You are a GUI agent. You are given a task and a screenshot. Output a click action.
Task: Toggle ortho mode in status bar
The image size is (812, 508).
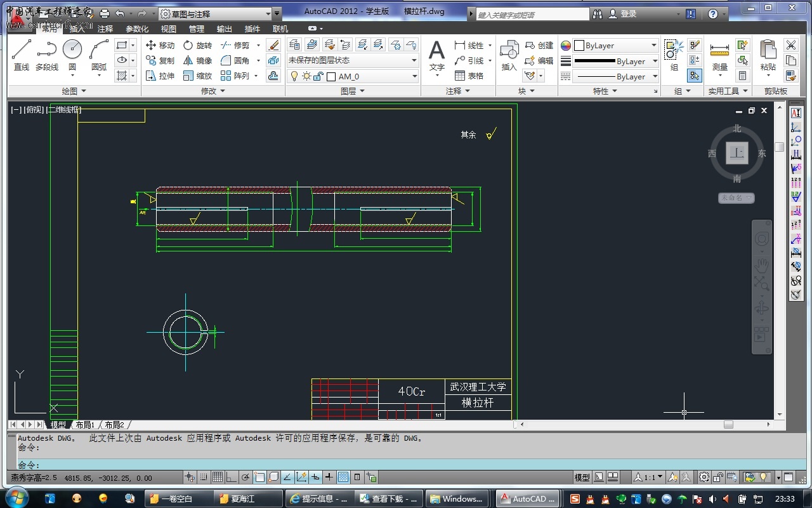[231, 478]
